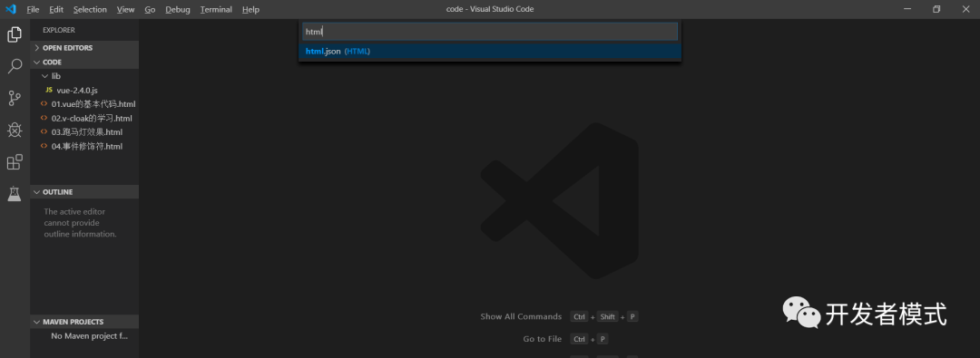Open the Debug menu

(x=178, y=9)
